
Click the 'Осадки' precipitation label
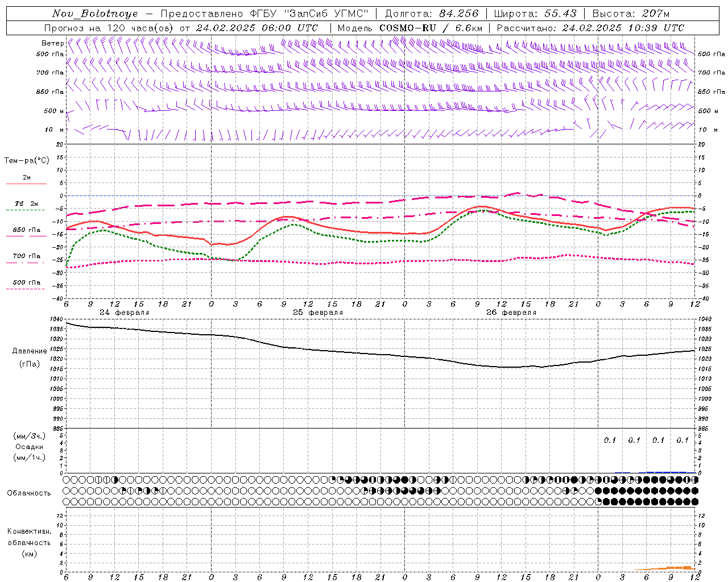pos(30,447)
